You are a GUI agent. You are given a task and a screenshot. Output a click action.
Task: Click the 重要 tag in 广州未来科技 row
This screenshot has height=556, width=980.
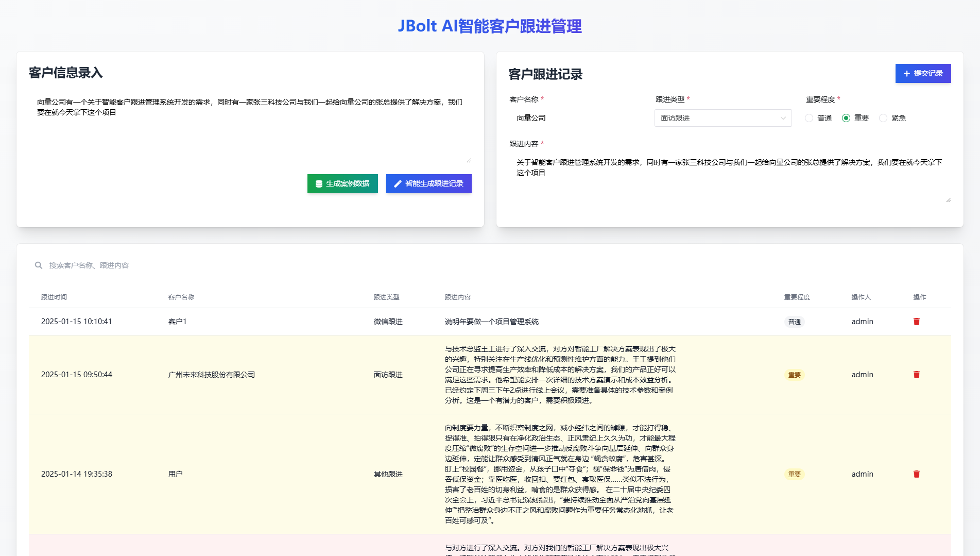[x=795, y=375]
